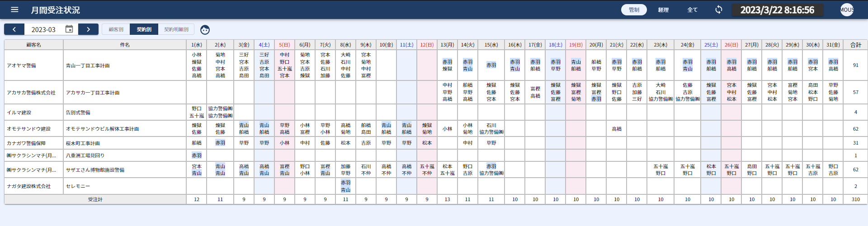Click the 26(日) date column header
This screenshot has height=226, width=868.
click(731, 45)
